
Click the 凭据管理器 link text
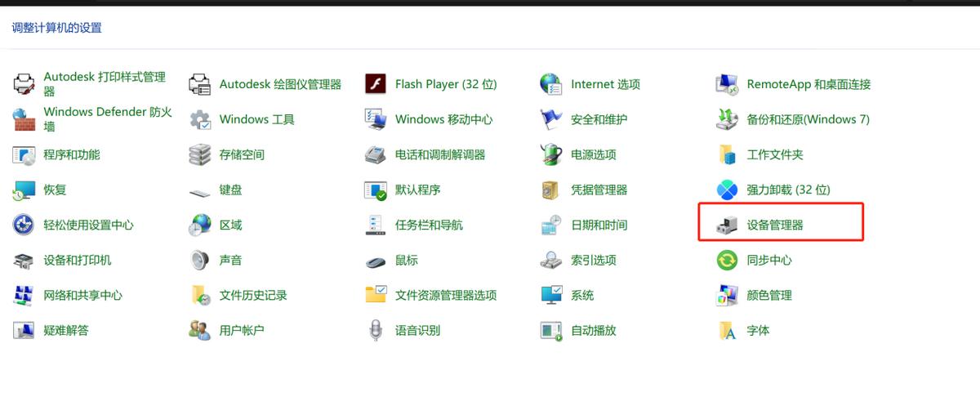(599, 190)
